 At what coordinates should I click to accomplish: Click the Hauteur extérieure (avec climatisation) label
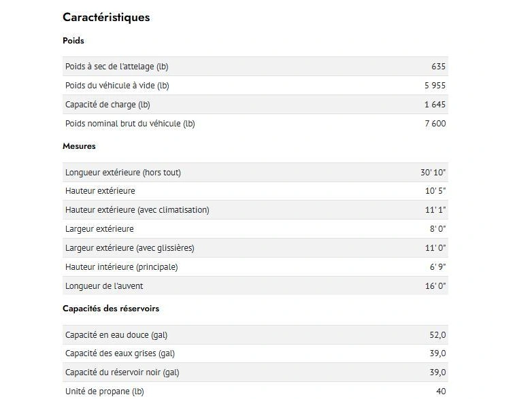137,210
